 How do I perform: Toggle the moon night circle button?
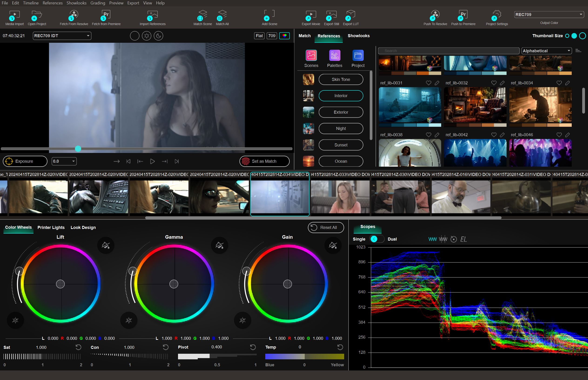tap(158, 36)
